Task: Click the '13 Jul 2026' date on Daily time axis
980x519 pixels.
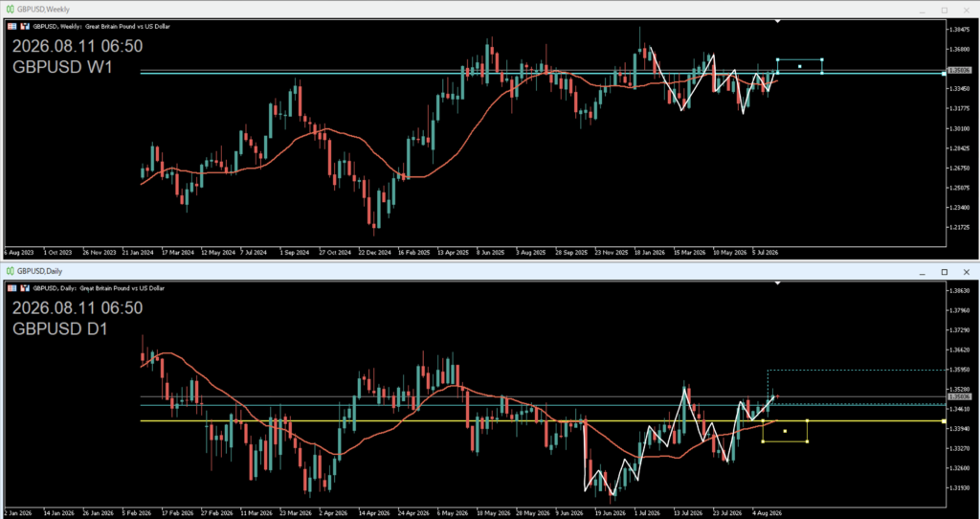Action: 688,512
